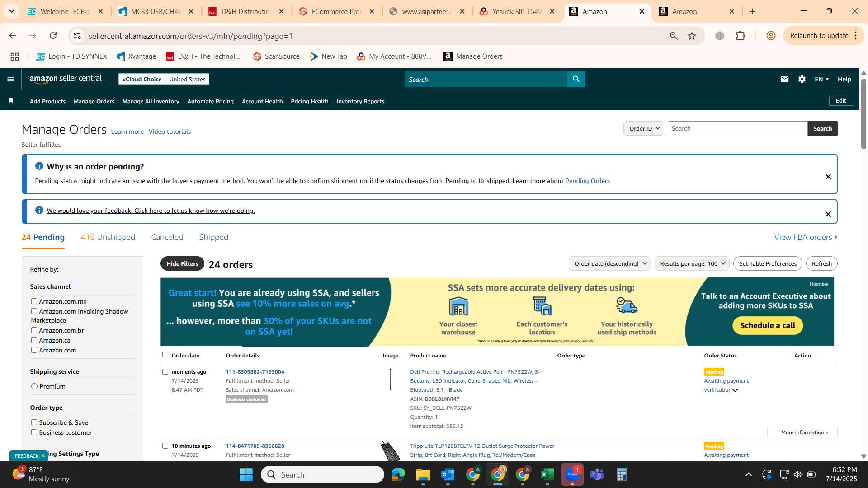Open a new browser tab with plus icon
Screen dimensions: 868x488
click(x=752, y=11)
